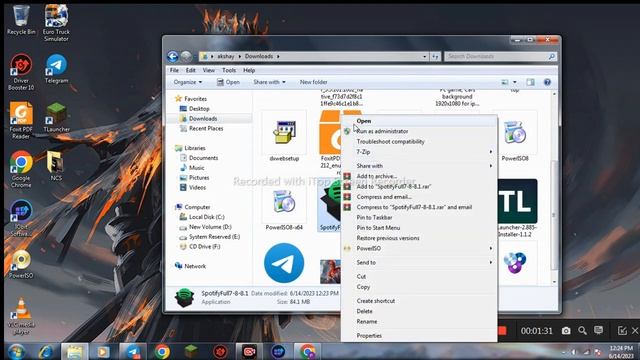
Task: Choose Troubleshoot compatibility
Action: 419,142
